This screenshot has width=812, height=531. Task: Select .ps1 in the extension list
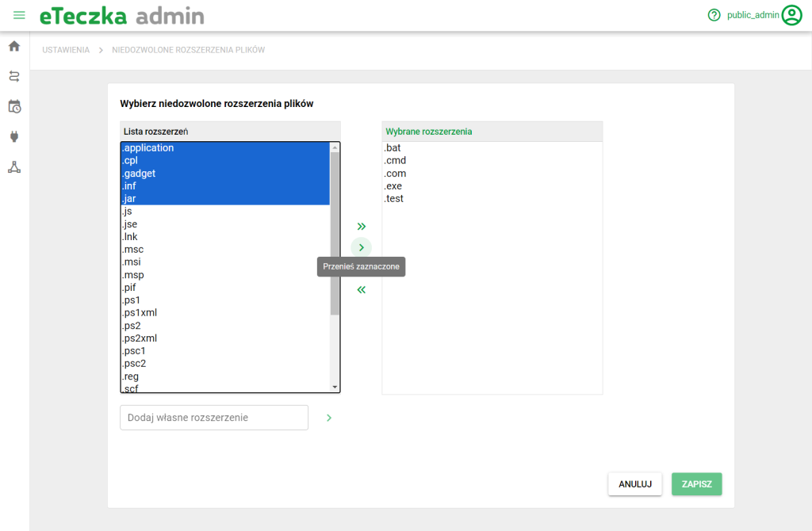225,300
